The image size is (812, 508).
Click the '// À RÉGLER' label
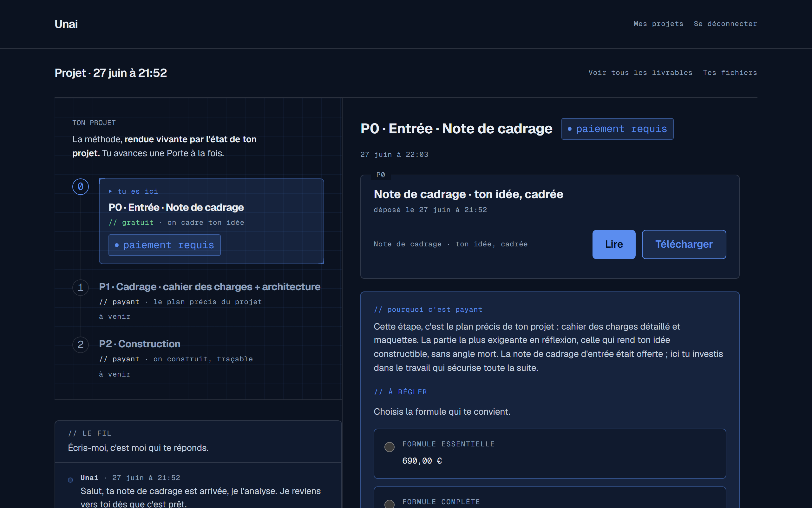pyautogui.click(x=400, y=392)
